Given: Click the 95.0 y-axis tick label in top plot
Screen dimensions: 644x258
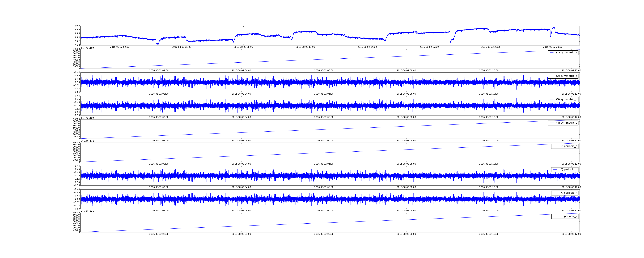Looking at the screenshot, I should click(77, 45).
